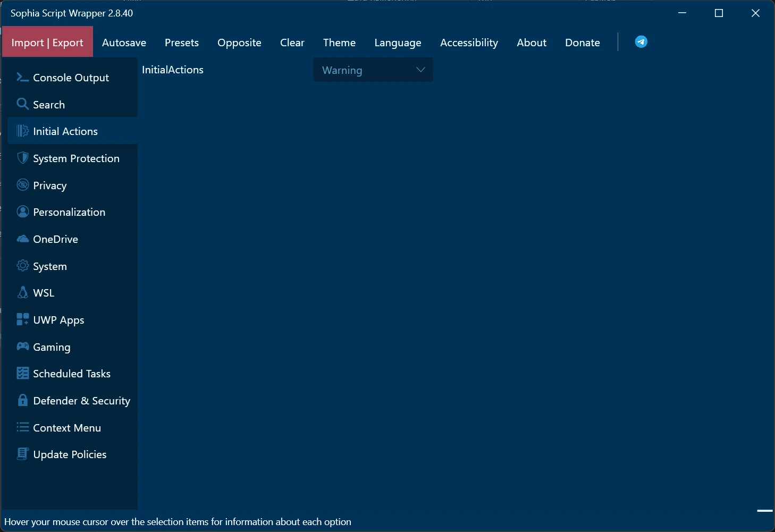Minimize the Sophia Script Wrapper window
The image size is (775, 532).
coord(683,13)
